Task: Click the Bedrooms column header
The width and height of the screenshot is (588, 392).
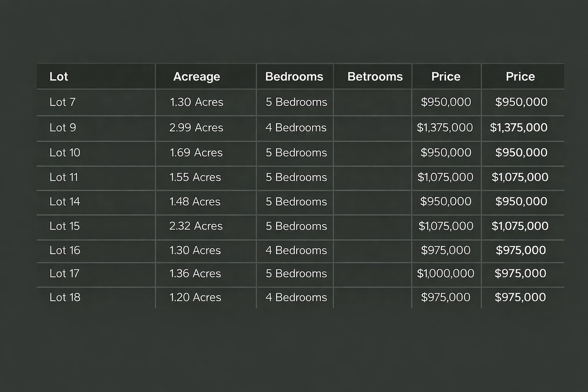Action: [x=294, y=77]
